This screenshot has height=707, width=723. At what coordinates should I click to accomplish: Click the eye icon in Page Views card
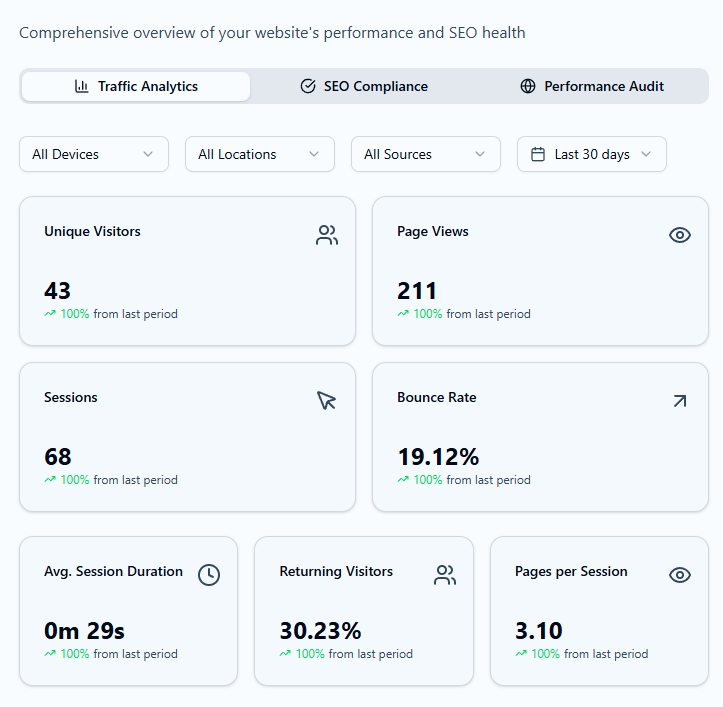pos(680,235)
